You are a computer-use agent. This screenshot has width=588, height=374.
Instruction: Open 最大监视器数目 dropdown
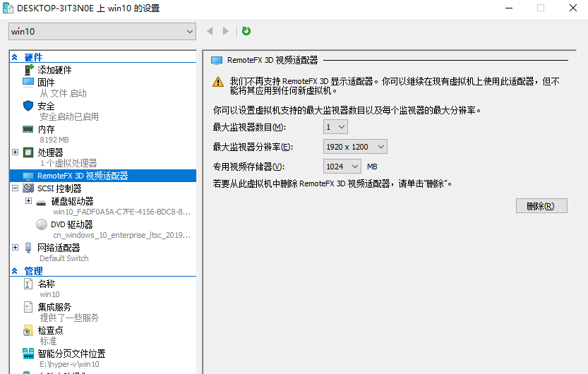click(x=335, y=127)
